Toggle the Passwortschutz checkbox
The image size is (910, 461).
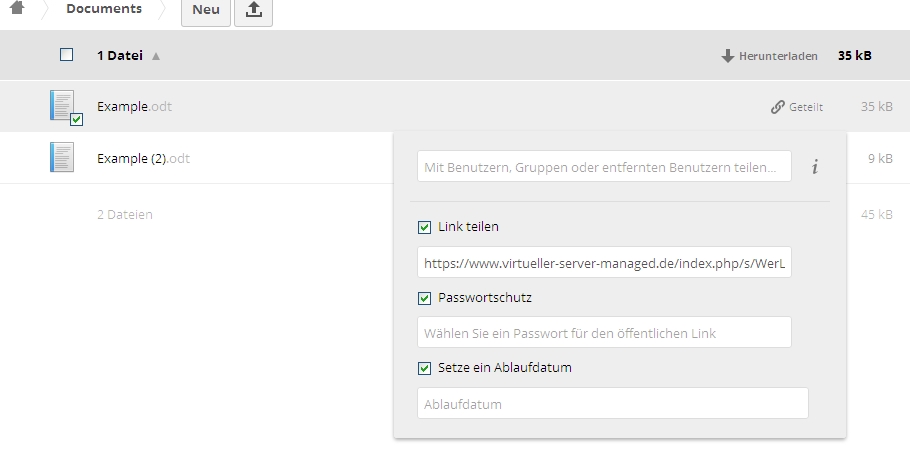pos(425,298)
